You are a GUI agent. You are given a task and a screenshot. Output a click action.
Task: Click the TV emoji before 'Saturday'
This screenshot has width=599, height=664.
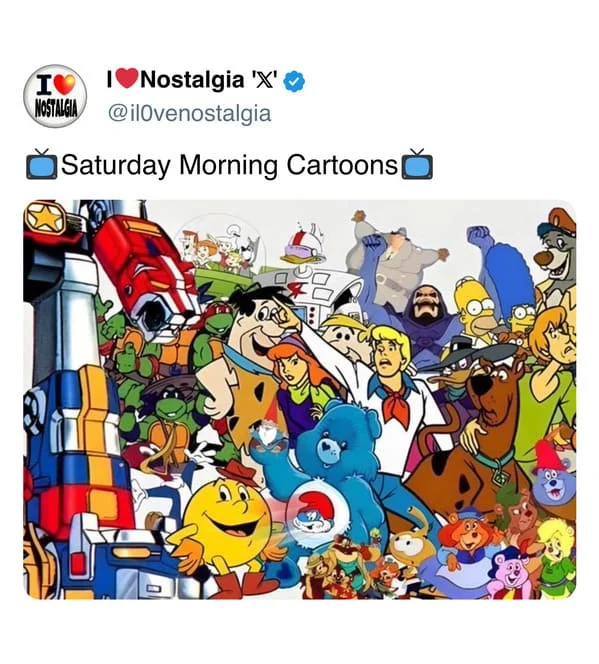coord(41,164)
